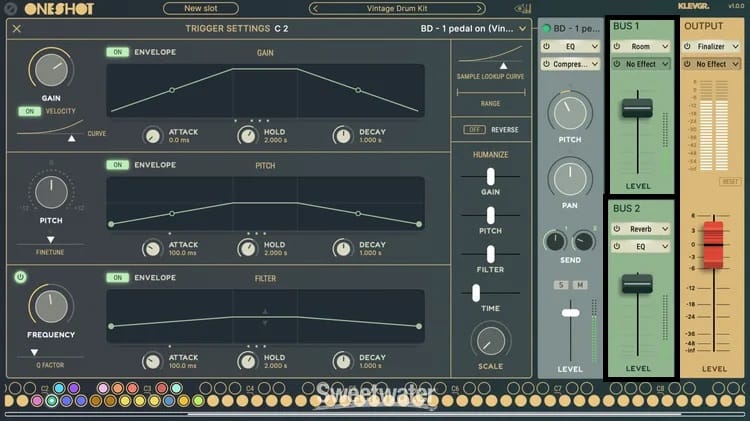750x421 pixels.
Task: Toggle the Pitch envelope ON switch
Action: (x=118, y=165)
